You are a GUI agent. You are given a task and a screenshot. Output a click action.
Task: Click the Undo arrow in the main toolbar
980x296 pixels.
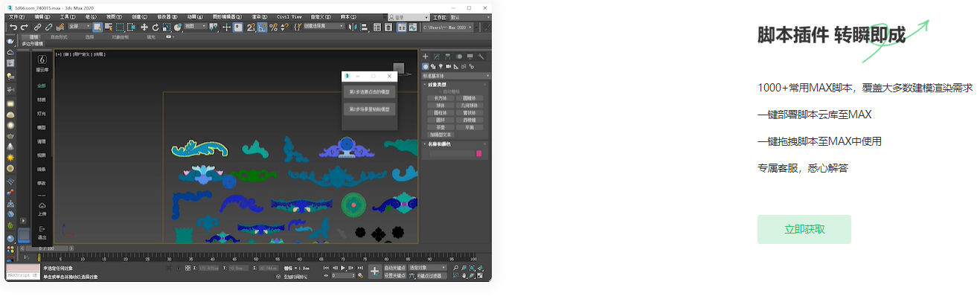click(x=13, y=28)
